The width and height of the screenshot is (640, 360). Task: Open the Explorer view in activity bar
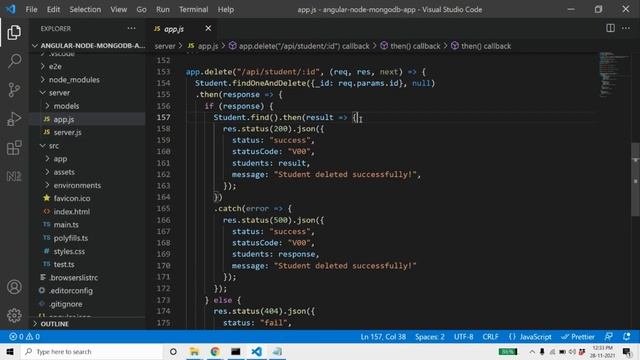click(14, 32)
